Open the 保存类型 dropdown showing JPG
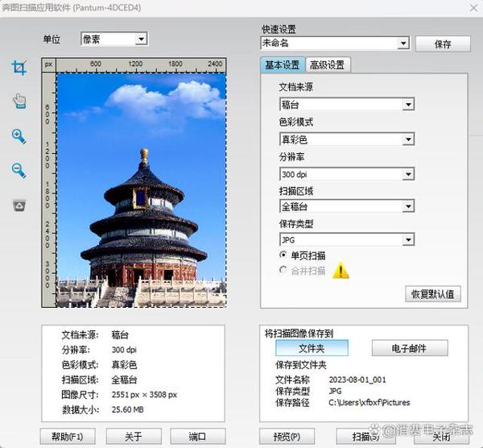The width and height of the screenshot is (483, 448). coord(347,239)
